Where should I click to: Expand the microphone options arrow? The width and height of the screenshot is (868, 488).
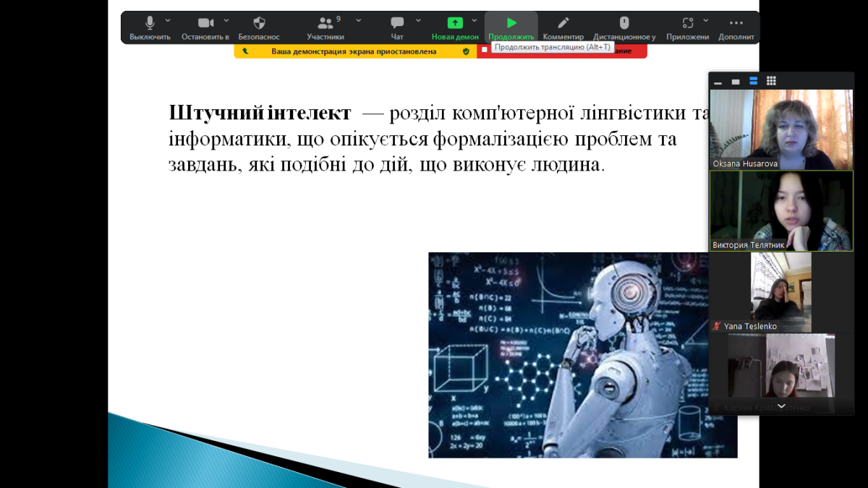(169, 20)
